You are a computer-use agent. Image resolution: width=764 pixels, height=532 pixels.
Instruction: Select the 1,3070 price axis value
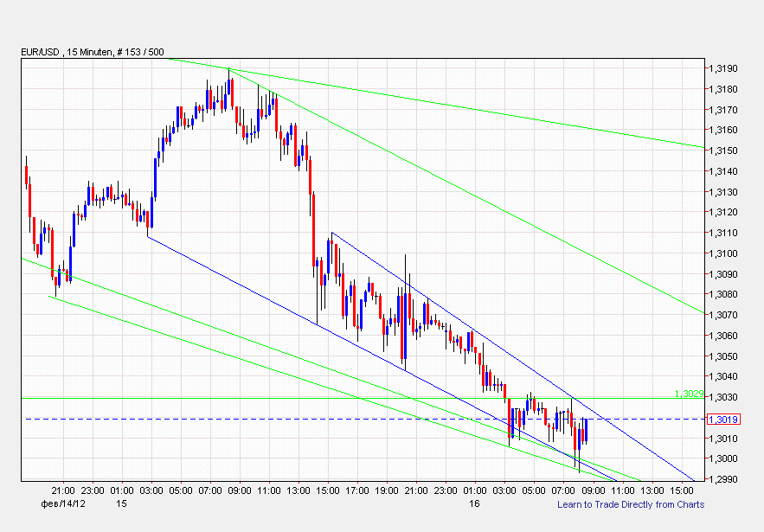[723, 315]
